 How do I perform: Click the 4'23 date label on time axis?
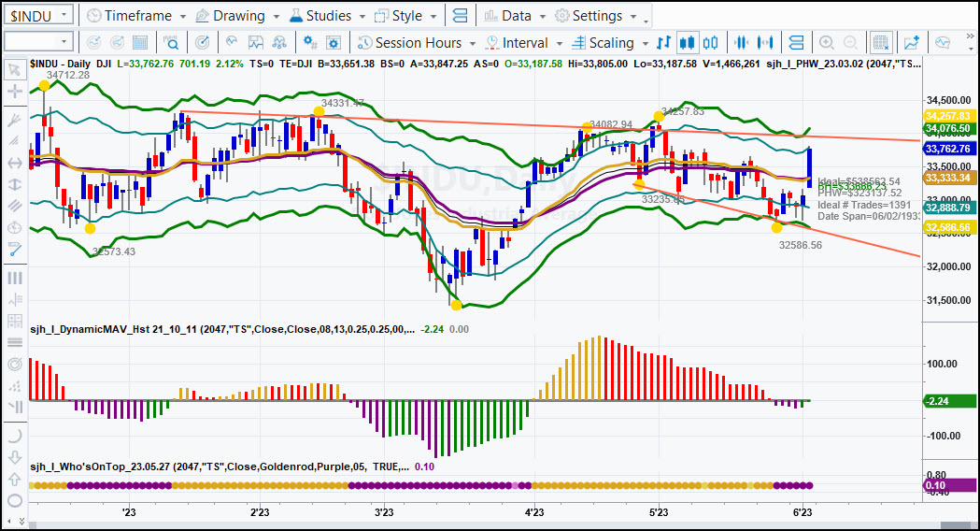pyautogui.click(x=533, y=512)
